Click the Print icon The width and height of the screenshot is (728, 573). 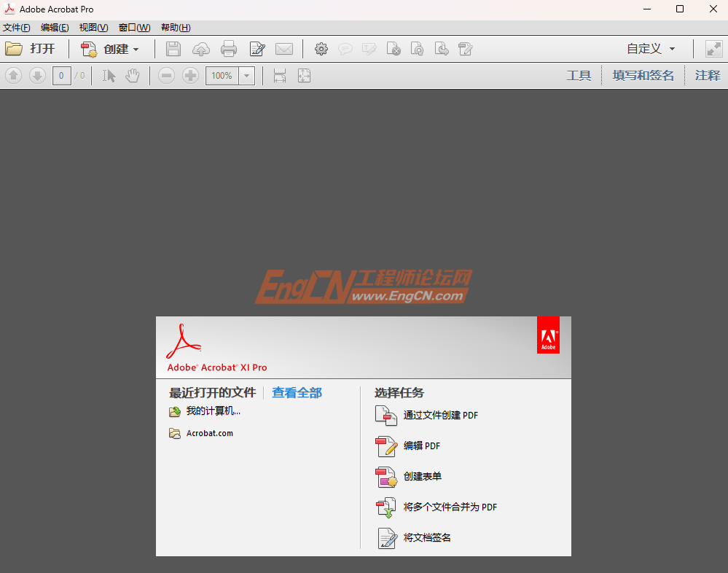229,49
